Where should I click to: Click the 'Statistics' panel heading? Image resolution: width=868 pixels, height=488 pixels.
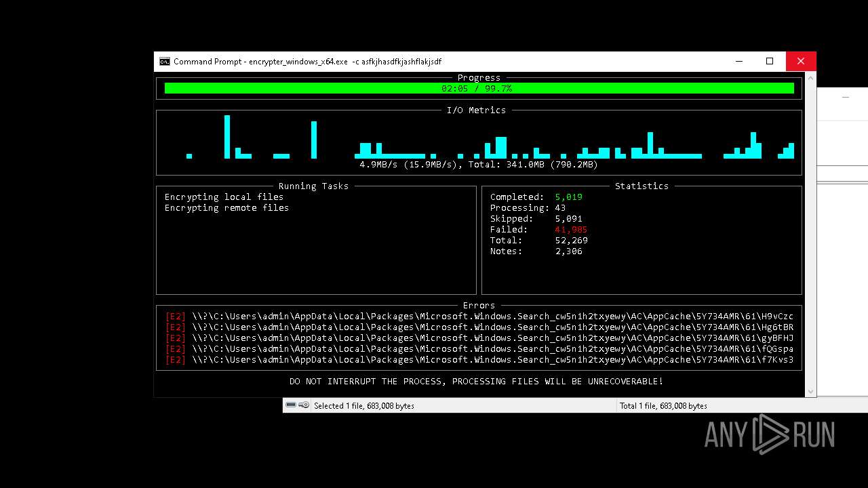[642, 186]
